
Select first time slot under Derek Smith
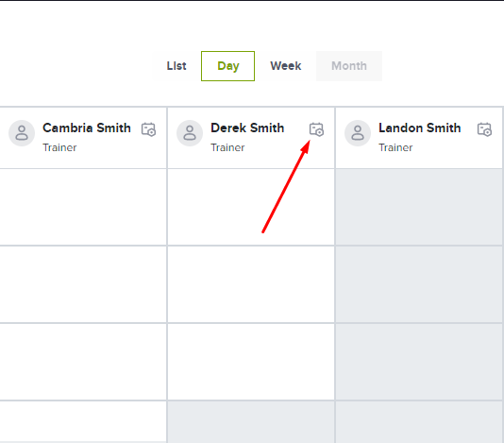coord(251,207)
